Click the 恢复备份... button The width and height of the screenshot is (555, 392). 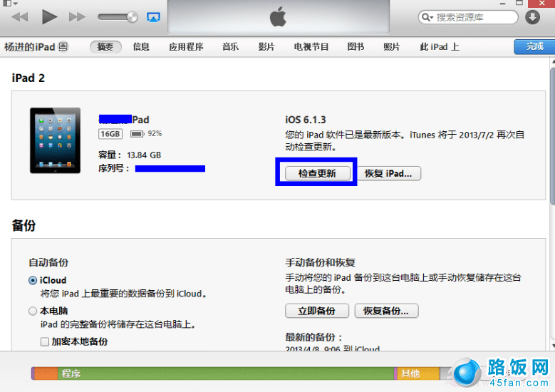[387, 311]
